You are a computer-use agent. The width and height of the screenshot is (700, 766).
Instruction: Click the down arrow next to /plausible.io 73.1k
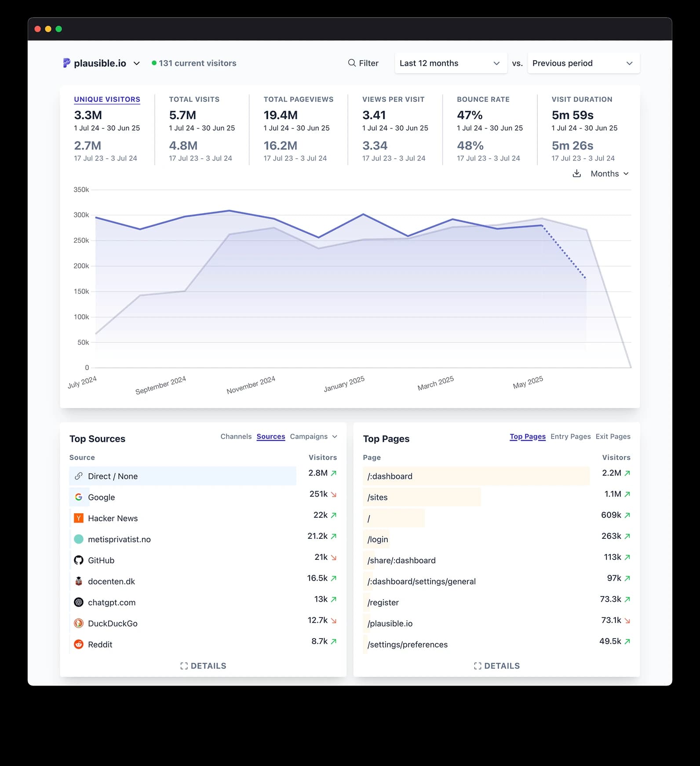[627, 621]
